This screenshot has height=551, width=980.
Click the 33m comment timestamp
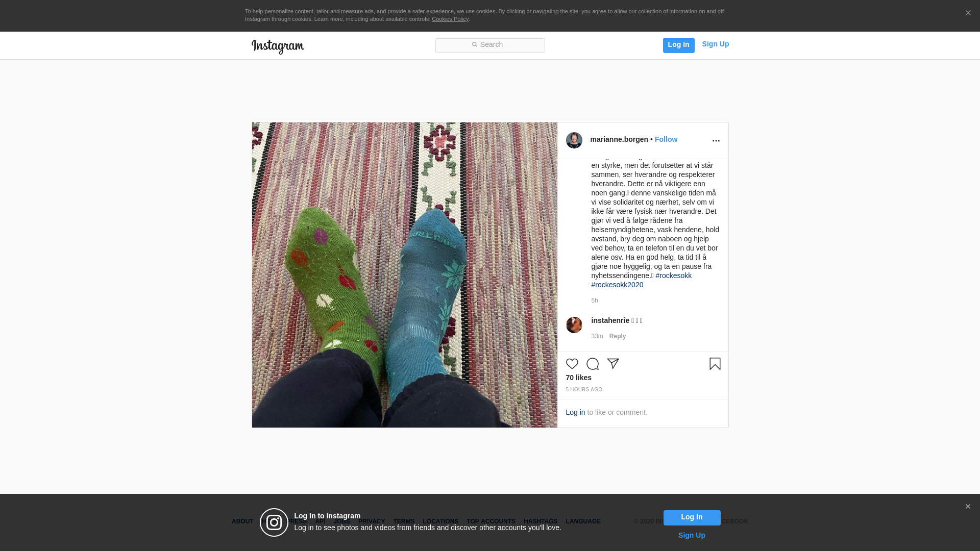coord(597,336)
